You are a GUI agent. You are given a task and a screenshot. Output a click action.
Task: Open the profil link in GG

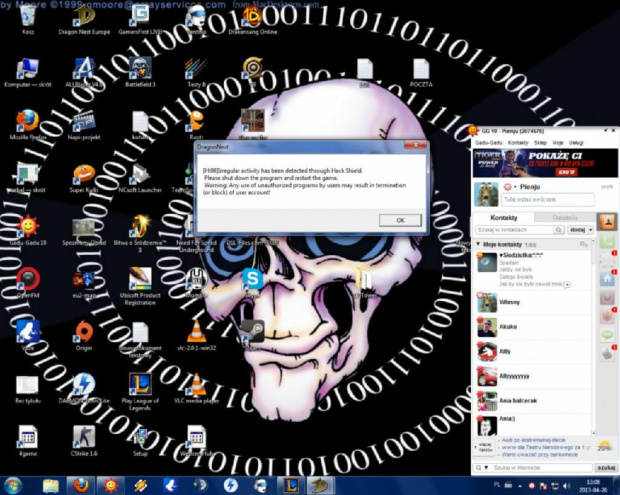(x=607, y=187)
